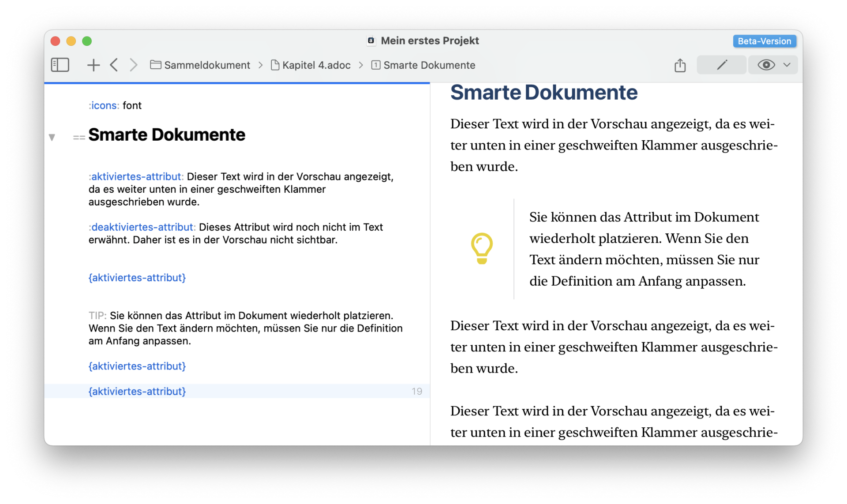847x504 pixels.
Task: Go forward with the right chevron
Action: (133, 65)
